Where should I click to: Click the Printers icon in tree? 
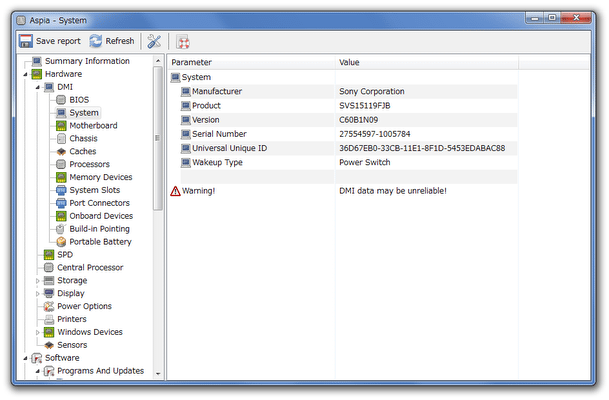[x=49, y=319]
